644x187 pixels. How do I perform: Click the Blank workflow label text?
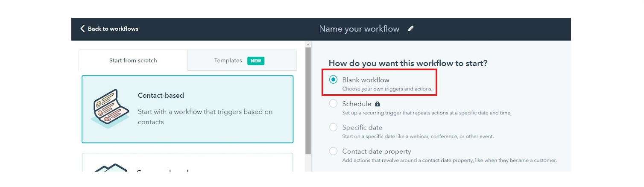point(366,80)
